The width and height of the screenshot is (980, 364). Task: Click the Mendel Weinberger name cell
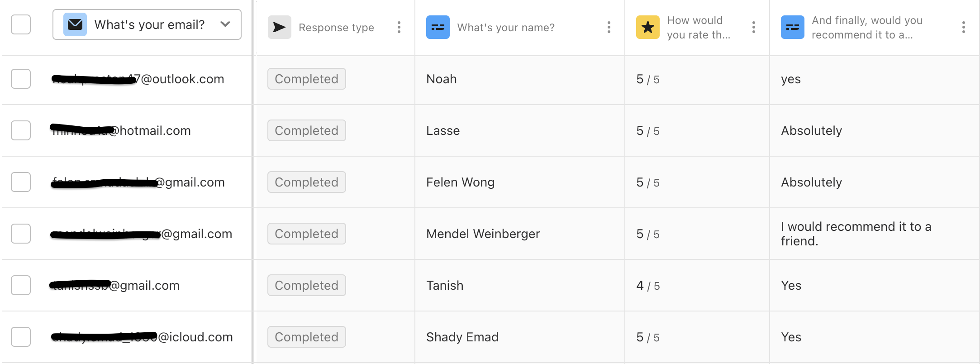[483, 234]
